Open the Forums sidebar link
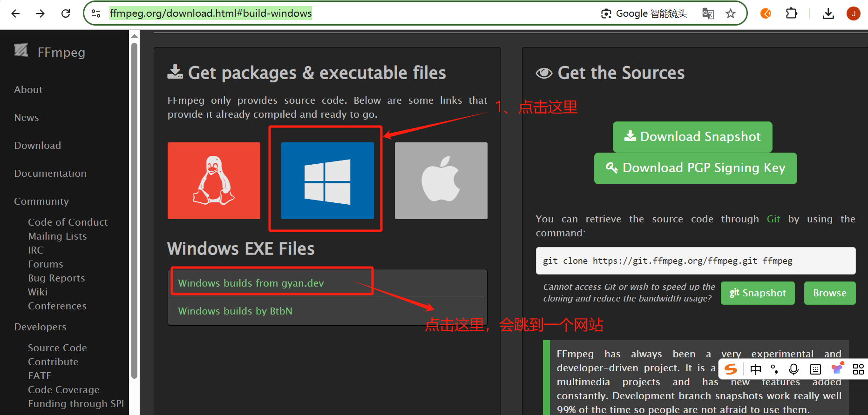This screenshot has width=868, height=415. pos(46,264)
